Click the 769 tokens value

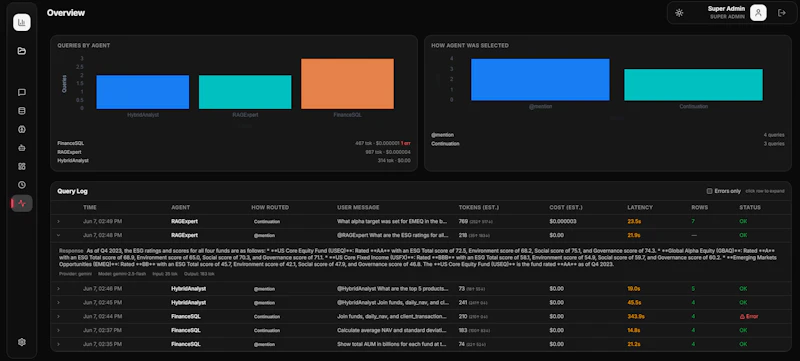463,221
